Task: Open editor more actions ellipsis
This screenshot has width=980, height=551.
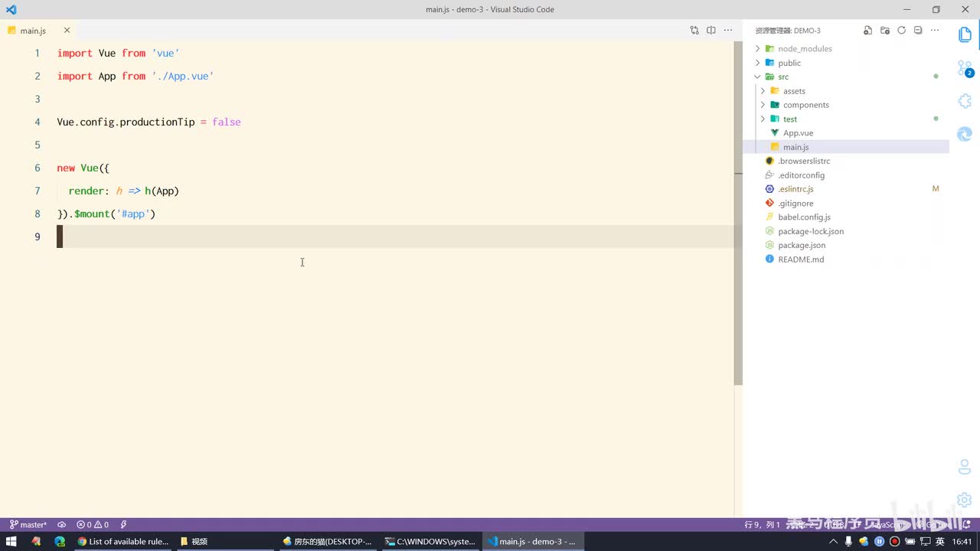Action: (727, 31)
